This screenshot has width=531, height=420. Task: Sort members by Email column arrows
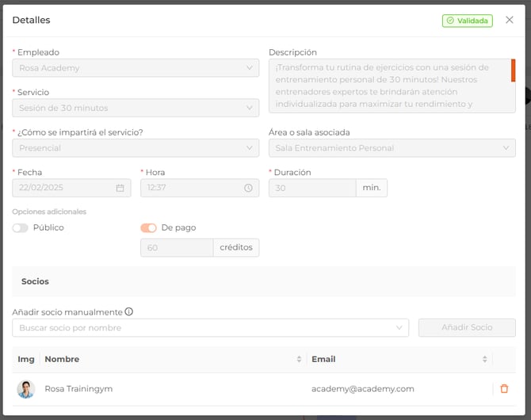pos(484,360)
